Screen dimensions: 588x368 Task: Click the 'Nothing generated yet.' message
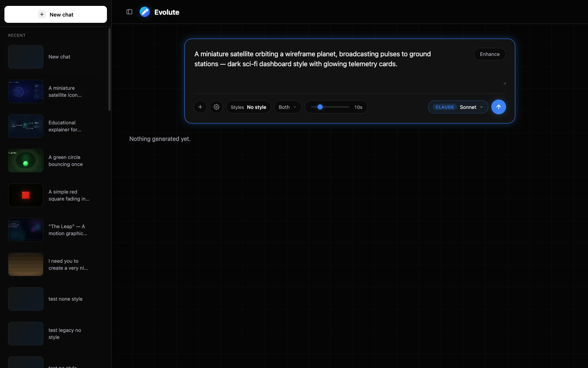160,139
